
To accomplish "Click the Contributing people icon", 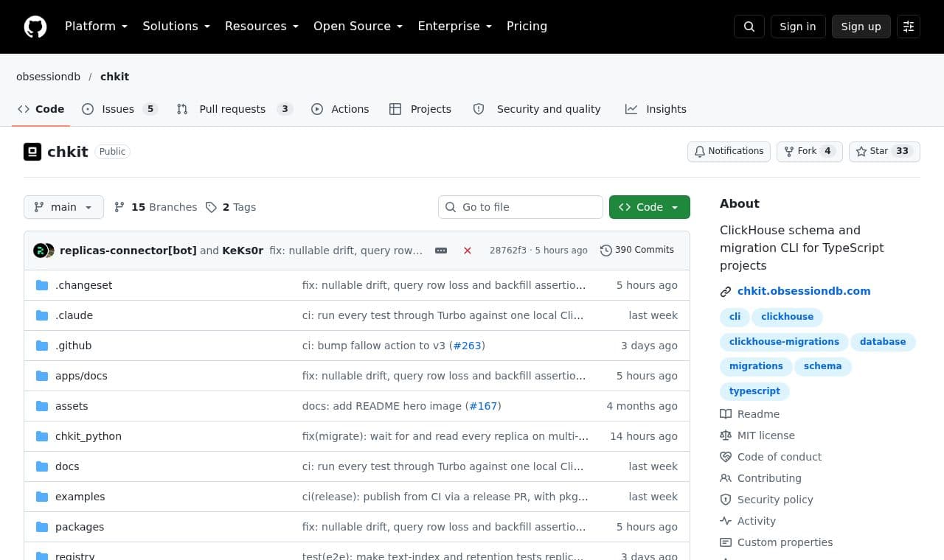I will (726, 478).
